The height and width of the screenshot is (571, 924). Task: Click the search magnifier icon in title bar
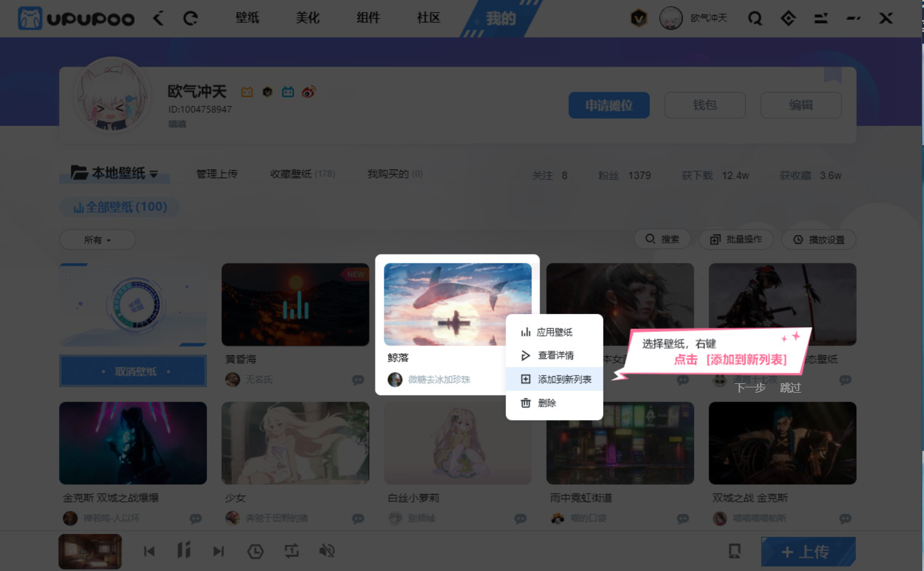pos(755,19)
